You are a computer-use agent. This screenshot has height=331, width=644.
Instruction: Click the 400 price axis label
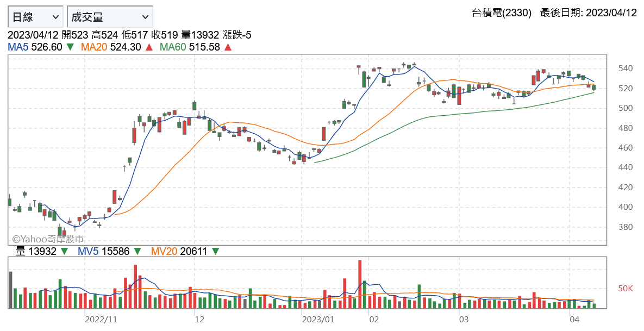tap(625, 207)
